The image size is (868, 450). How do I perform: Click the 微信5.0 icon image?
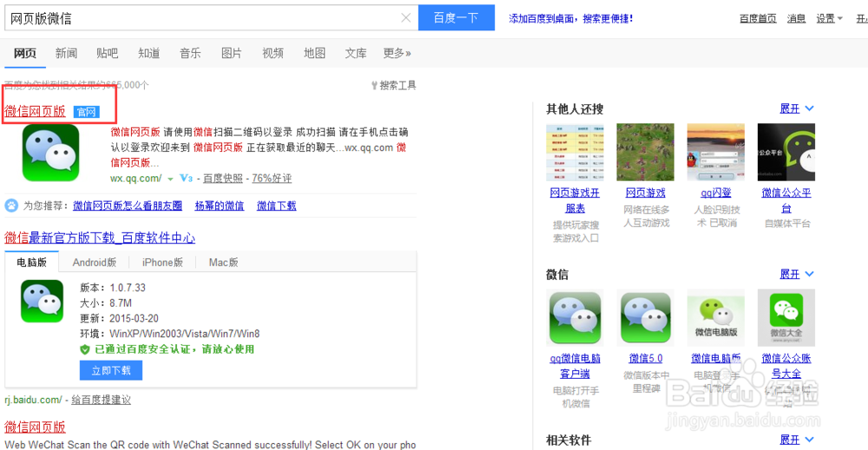click(x=646, y=318)
